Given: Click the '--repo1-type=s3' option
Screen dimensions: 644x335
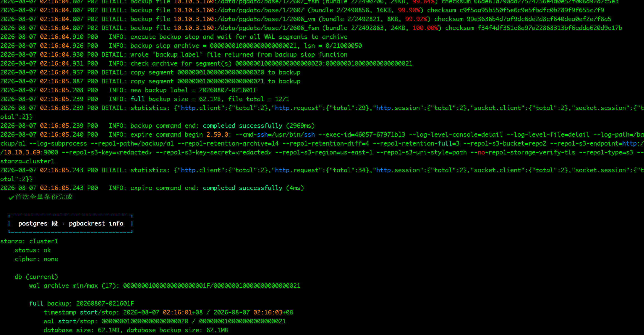Looking at the screenshot, I should (x=606, y=152).
